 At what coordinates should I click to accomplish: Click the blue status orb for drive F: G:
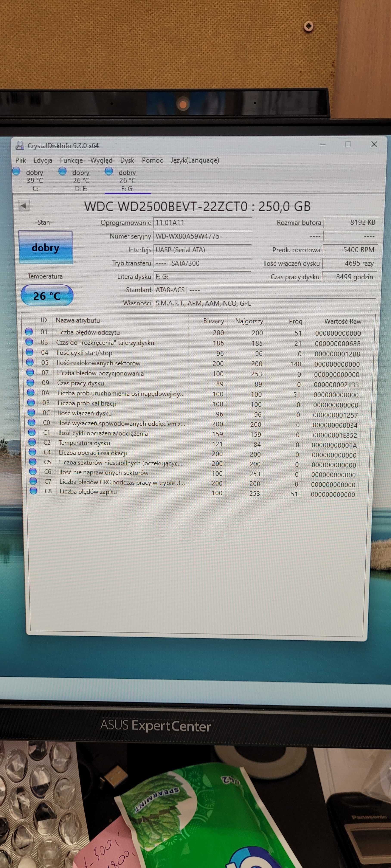(x=109, y=171)
